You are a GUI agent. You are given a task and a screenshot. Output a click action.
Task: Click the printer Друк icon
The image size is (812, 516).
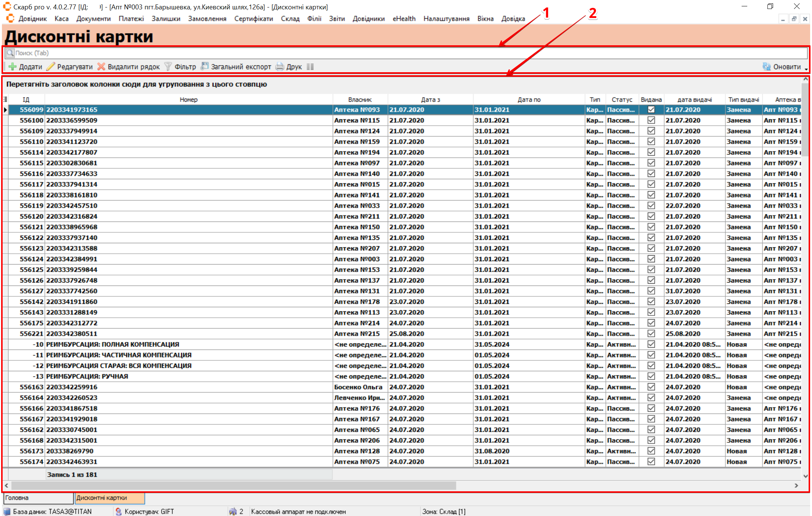280,67
